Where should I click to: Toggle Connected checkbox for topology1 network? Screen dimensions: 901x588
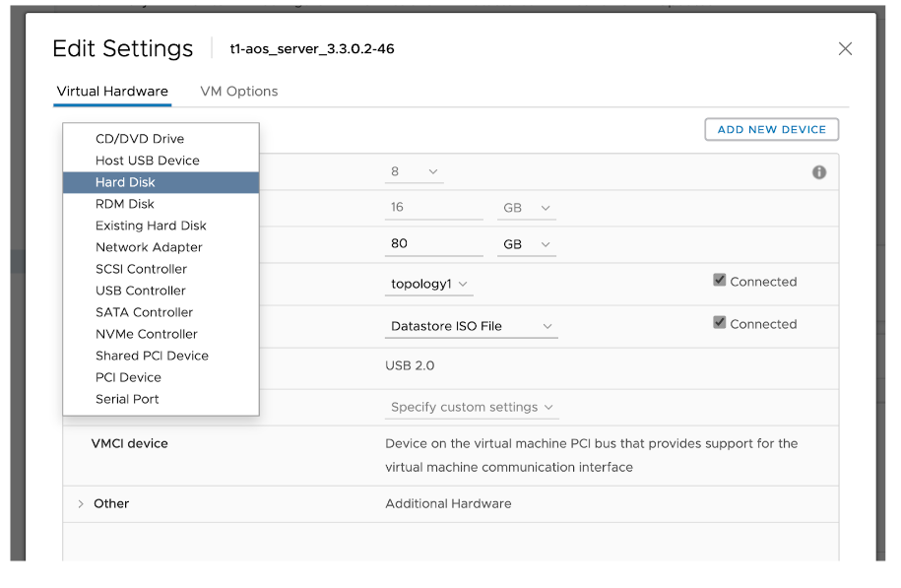[720, 281]
